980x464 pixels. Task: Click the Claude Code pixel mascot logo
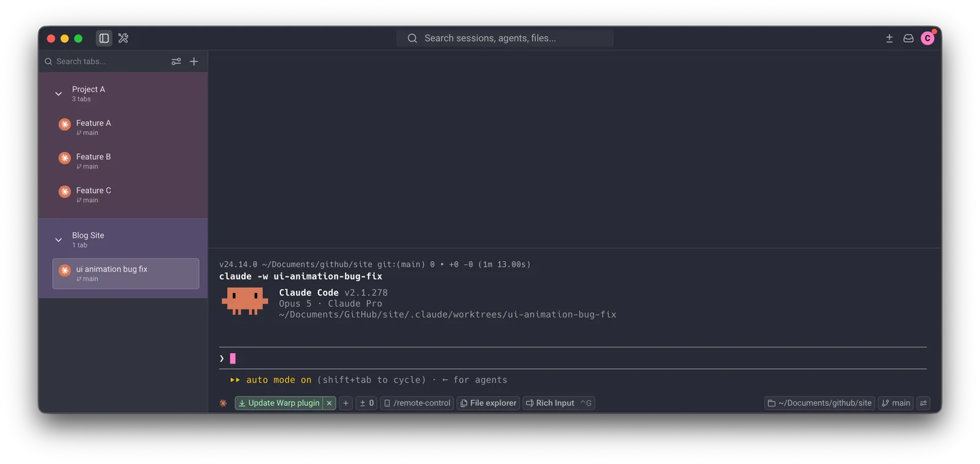tap(245, 302)
